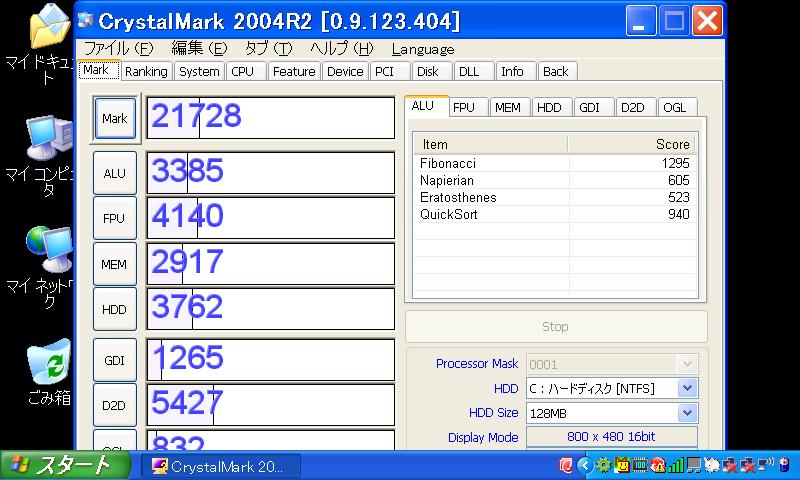Expand hidden tray icons with blue arrow
The image size is (800, 480).
(x=585, y=465)
